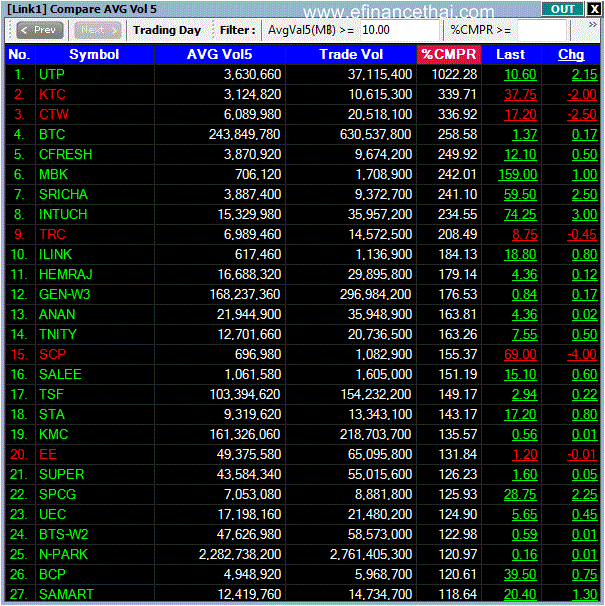Image resolution: width=605 pixels, height=606 pixels.
Task: Select symbol BTC
Action: point(52,134)
